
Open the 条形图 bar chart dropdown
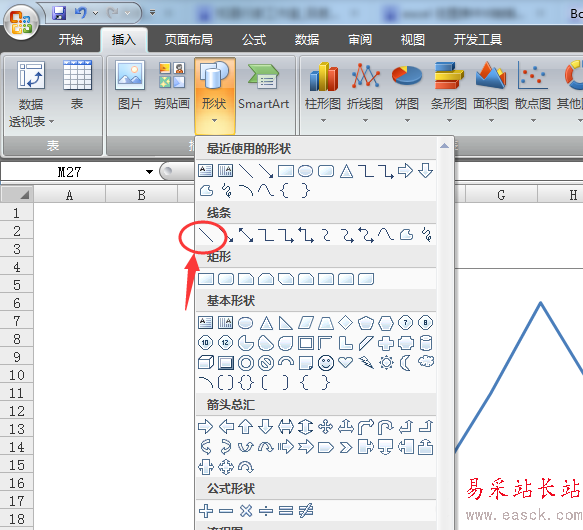449,93
